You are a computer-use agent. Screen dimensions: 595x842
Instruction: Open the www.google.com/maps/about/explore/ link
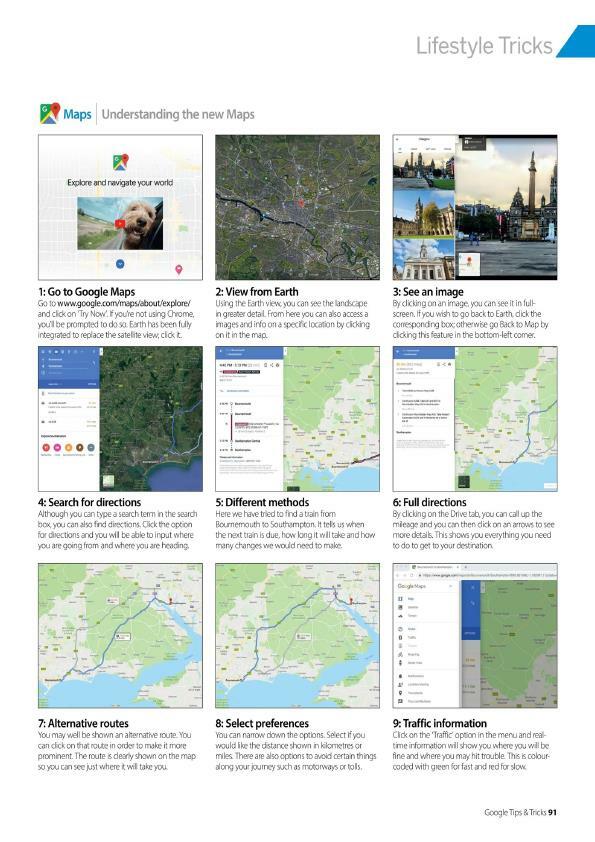pos(124,303)
